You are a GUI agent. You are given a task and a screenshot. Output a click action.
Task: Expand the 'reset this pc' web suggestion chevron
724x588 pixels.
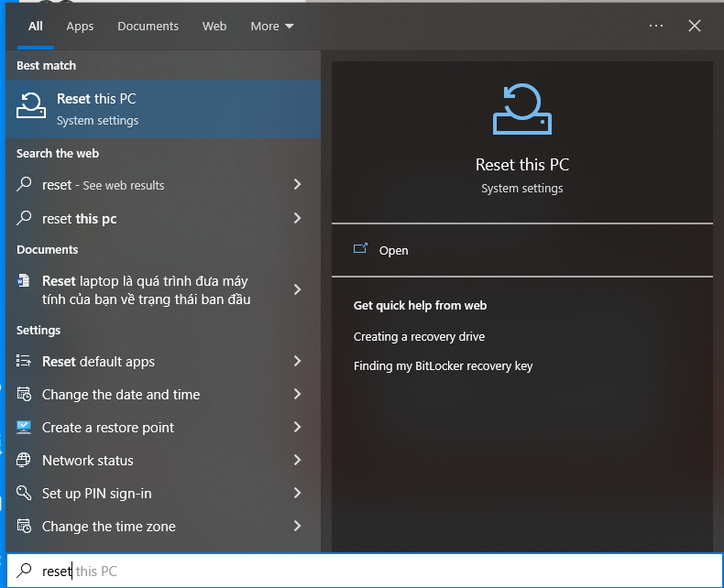tap(297, 218)
